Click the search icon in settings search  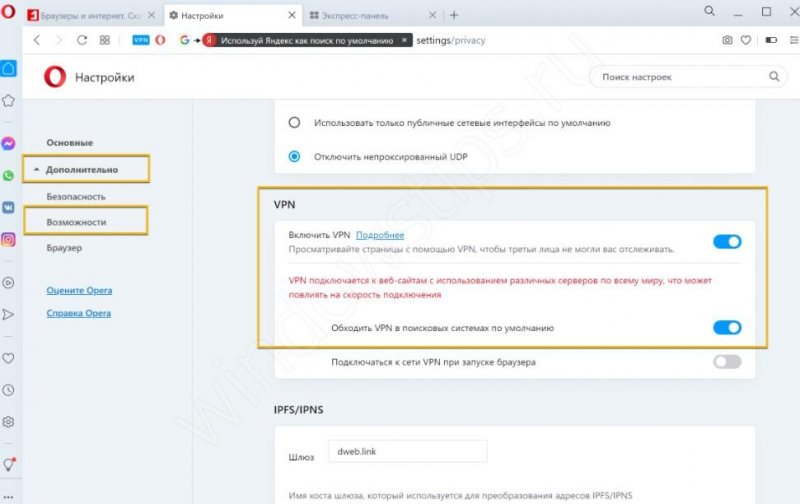774,77
